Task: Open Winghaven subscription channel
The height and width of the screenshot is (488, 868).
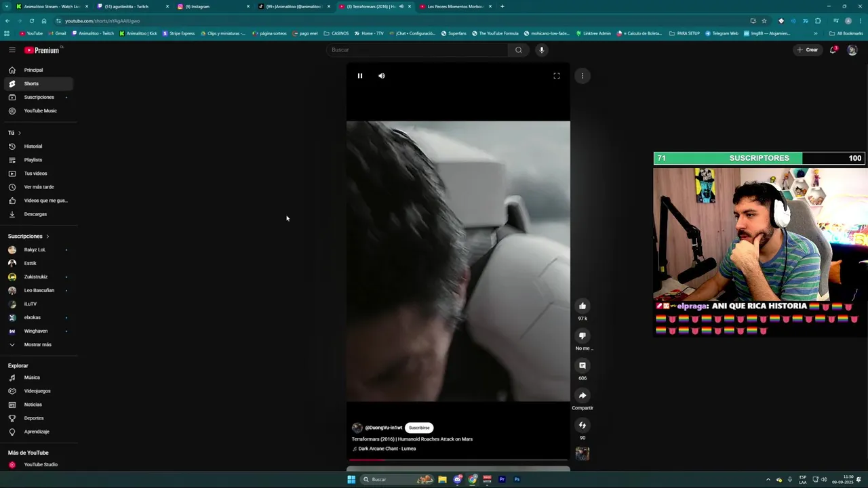Action: click(x=38, y=331)
